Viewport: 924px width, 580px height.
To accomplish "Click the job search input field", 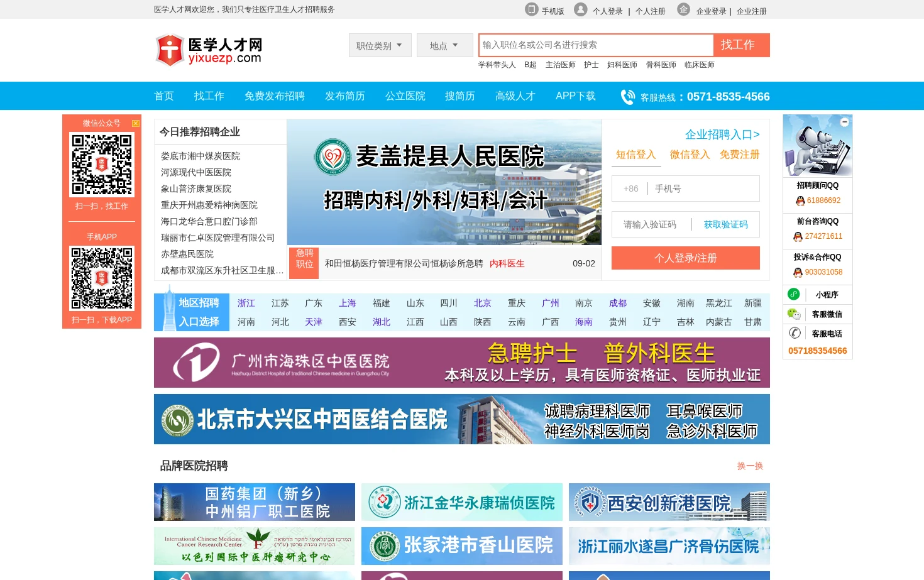I will [596, 45].
